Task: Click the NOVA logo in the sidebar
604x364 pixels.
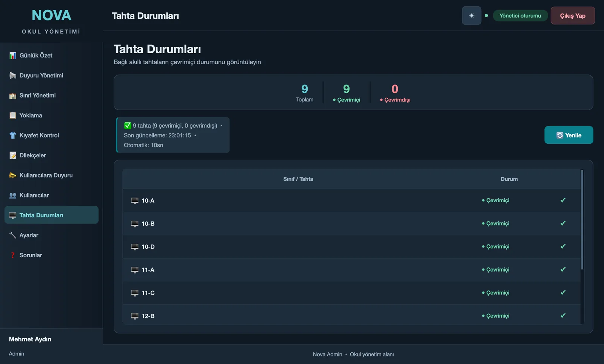Action: tap(51, 15)
